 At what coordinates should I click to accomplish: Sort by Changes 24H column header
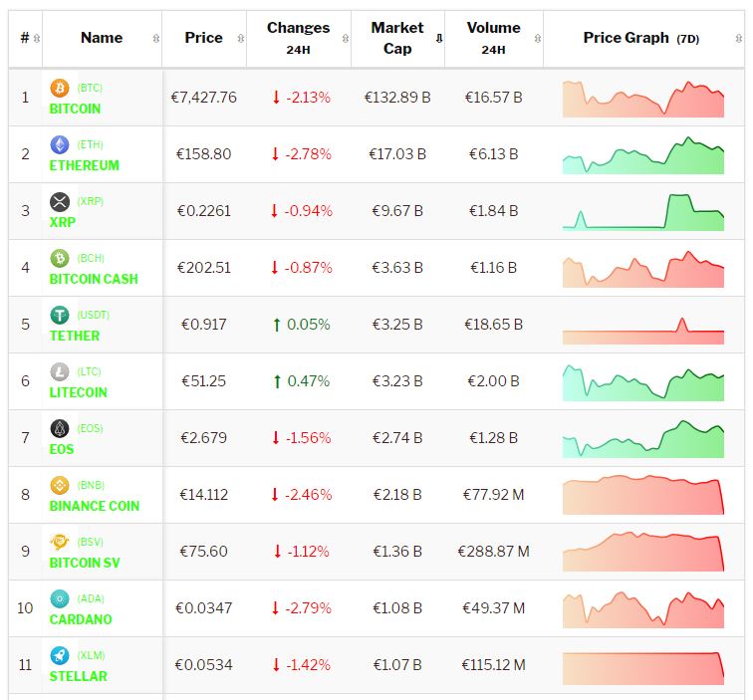click(298, 38)
